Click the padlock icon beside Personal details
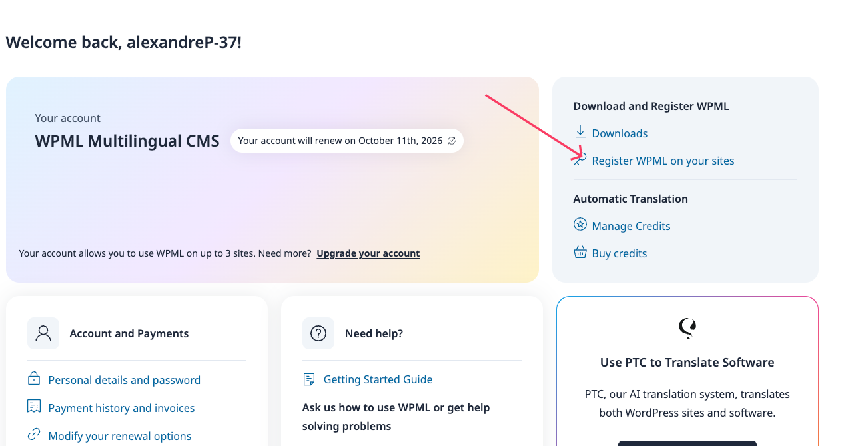The width and height of the screenshot is (868, 446). tap(34, 379)
